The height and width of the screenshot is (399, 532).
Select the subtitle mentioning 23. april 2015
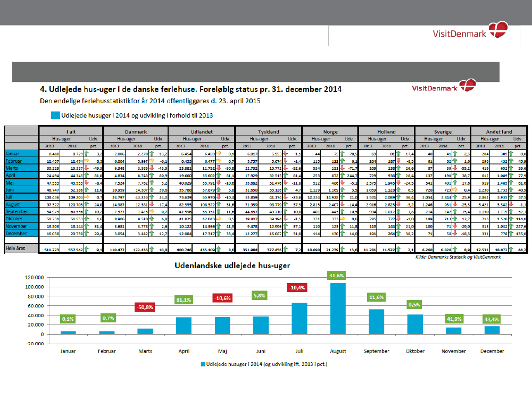tap(150, 101)
